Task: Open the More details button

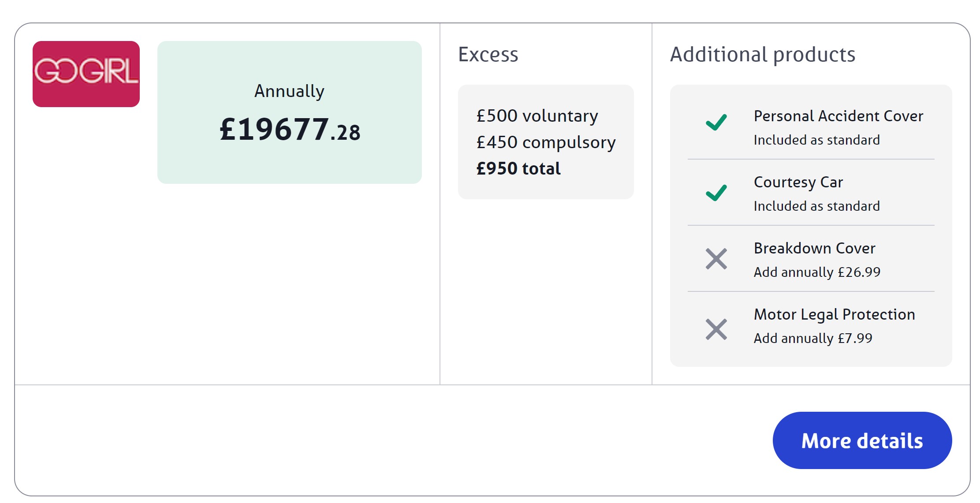Action: (862, 440)
